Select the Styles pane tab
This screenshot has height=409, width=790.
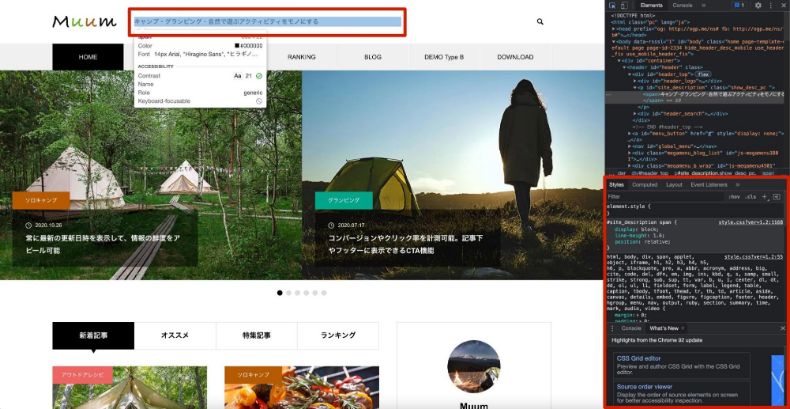[616, 185]
